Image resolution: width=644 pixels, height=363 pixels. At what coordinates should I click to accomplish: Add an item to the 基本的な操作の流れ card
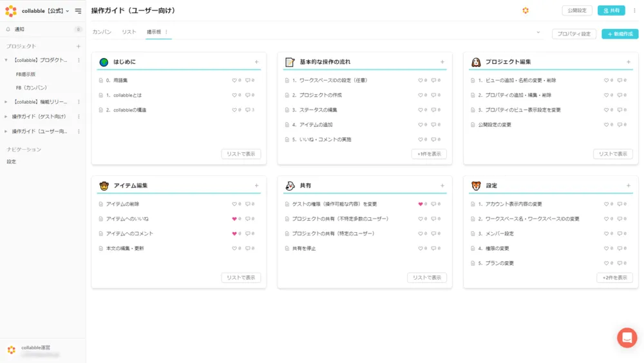[x=442, y=62]
